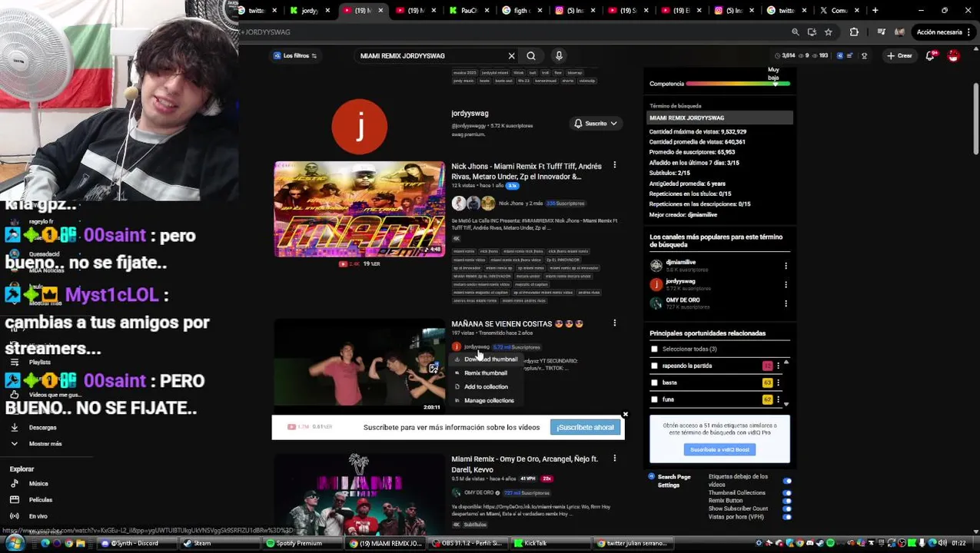Open Chrome media controls icon

881,32
